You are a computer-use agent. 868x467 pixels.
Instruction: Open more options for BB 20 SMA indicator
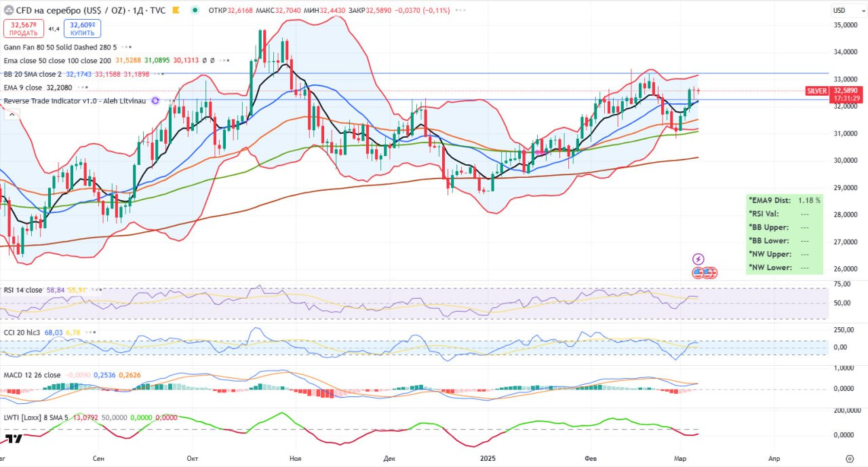point(160,74)
